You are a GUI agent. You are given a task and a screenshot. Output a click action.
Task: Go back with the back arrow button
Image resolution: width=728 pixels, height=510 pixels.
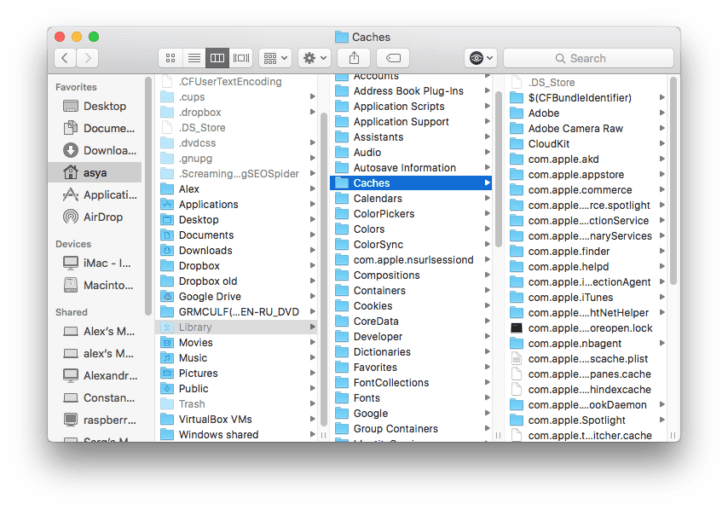(65, 58)
